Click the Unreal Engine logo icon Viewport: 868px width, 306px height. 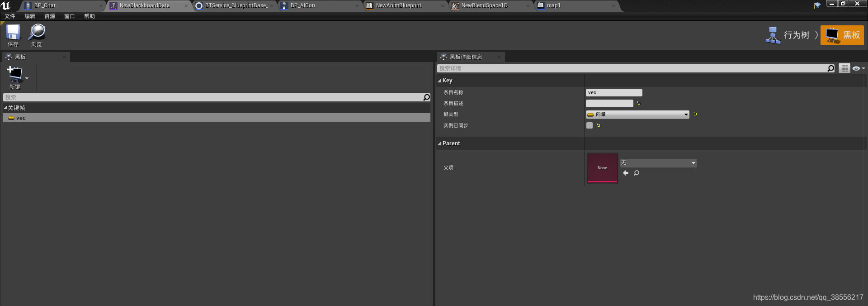coord(6,5)
